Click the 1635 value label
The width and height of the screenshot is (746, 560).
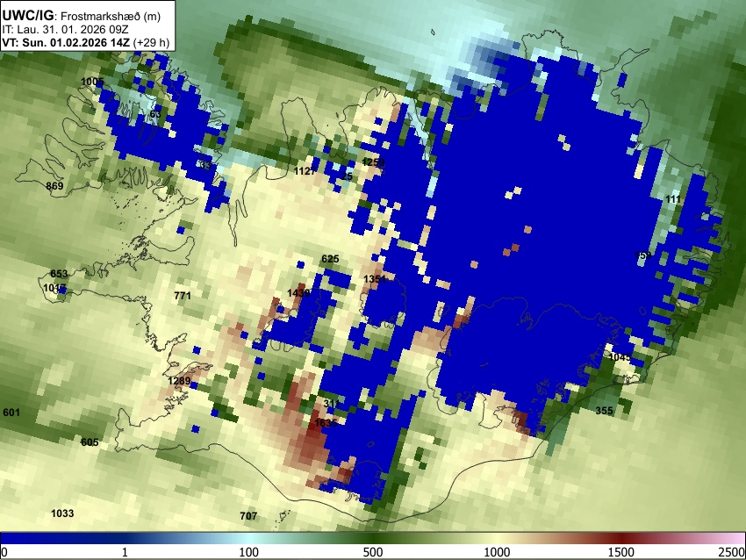pos(326,422)
